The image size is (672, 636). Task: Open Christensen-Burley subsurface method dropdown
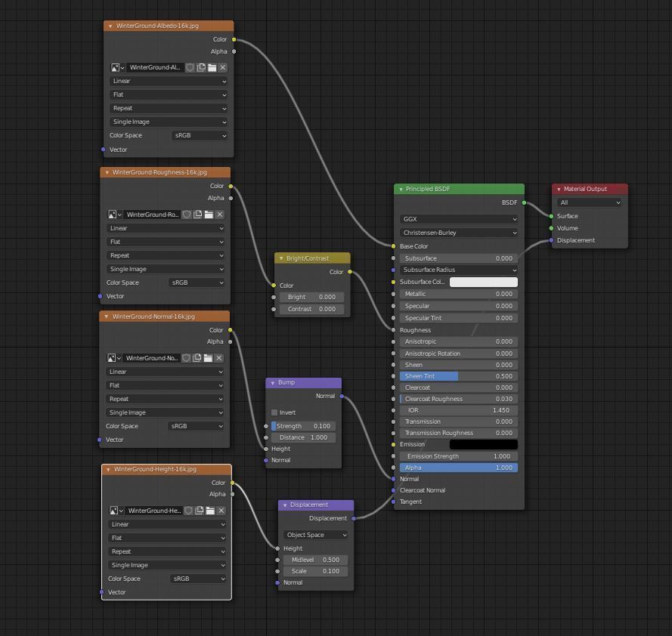point(459,233)
